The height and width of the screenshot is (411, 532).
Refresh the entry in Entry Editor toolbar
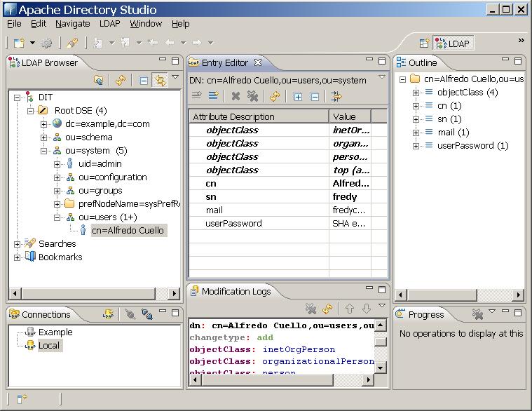pos(275,97)
